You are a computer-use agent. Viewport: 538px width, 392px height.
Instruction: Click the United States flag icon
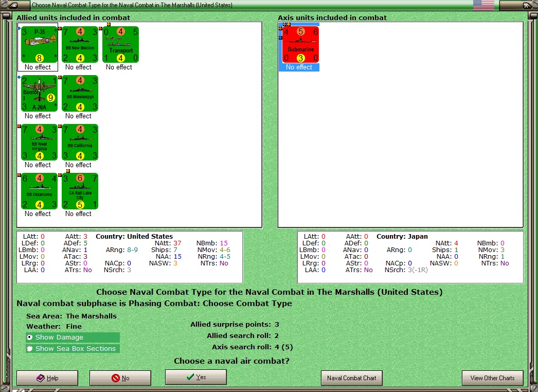click(x=483, y=5)
